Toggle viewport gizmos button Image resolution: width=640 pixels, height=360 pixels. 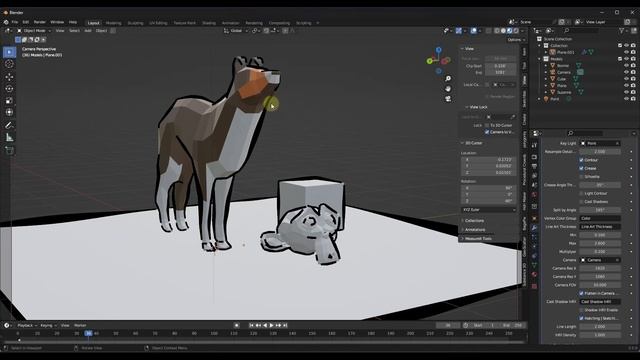click(x=459, y=31)
